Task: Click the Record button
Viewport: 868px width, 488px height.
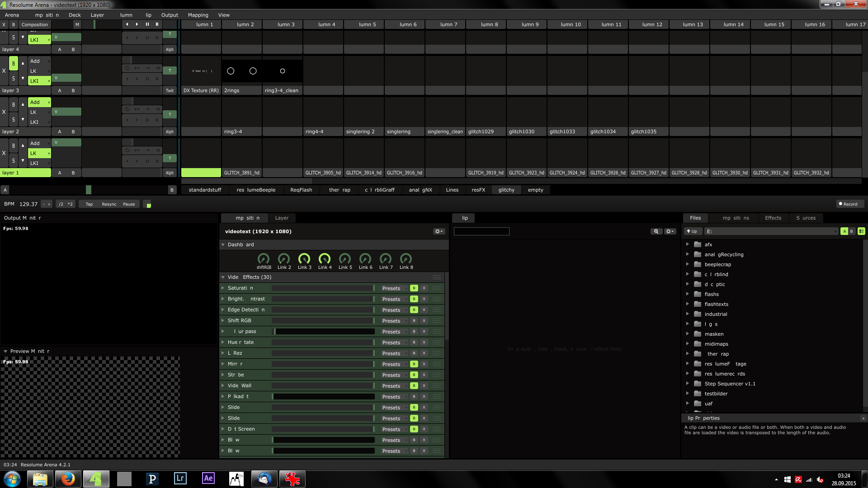Action: pos(849,204)
